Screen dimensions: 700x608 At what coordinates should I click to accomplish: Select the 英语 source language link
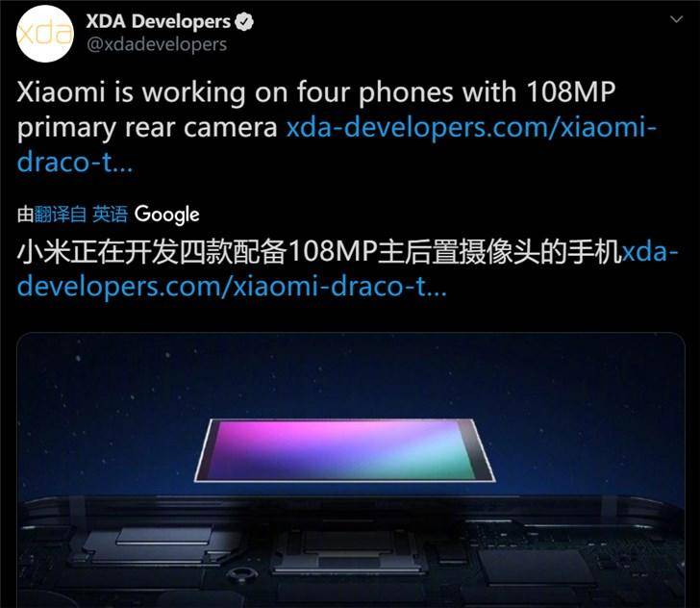[x=110, y=215]
